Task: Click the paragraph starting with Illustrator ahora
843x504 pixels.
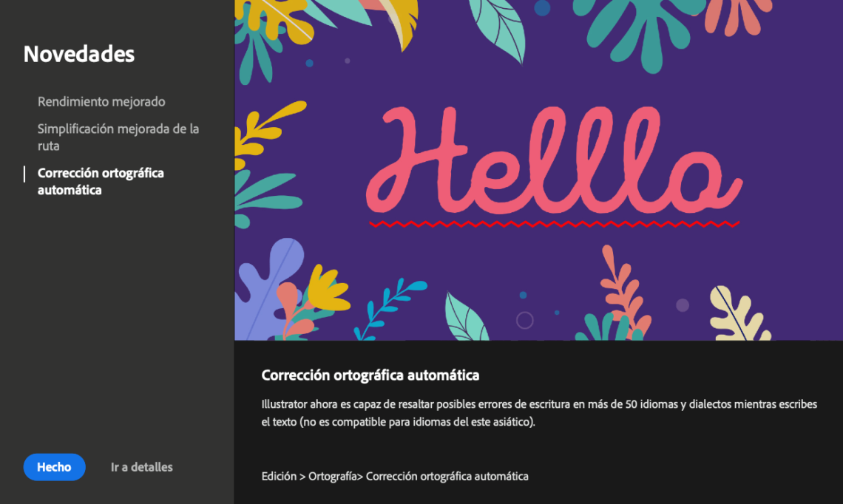Action: 539,412
